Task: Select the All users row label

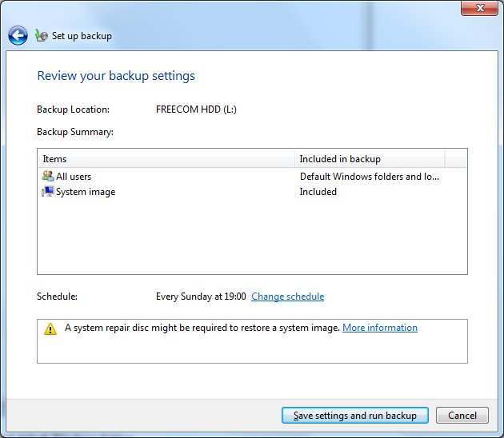Action: tap(74, 176)
